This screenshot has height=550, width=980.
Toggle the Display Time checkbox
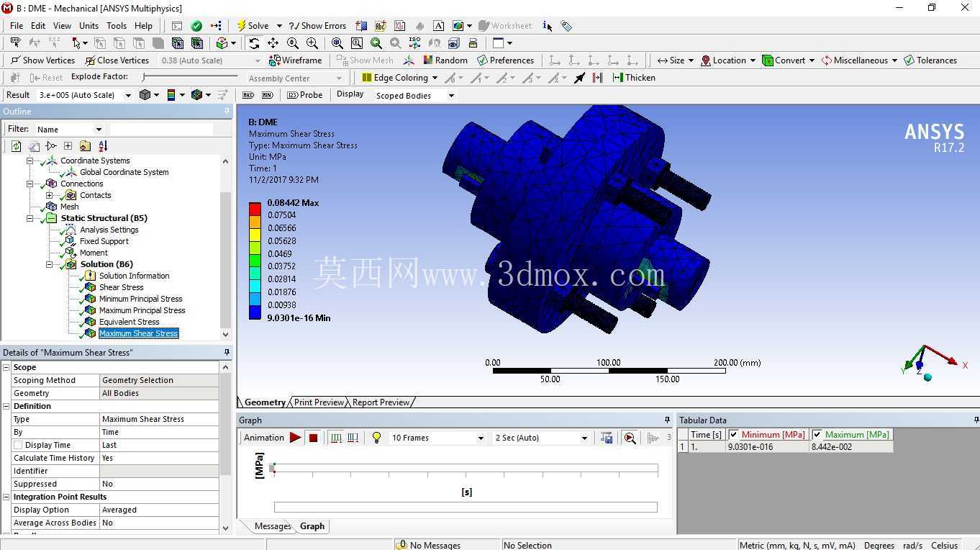pyautogui.click(x=18, y=445)
